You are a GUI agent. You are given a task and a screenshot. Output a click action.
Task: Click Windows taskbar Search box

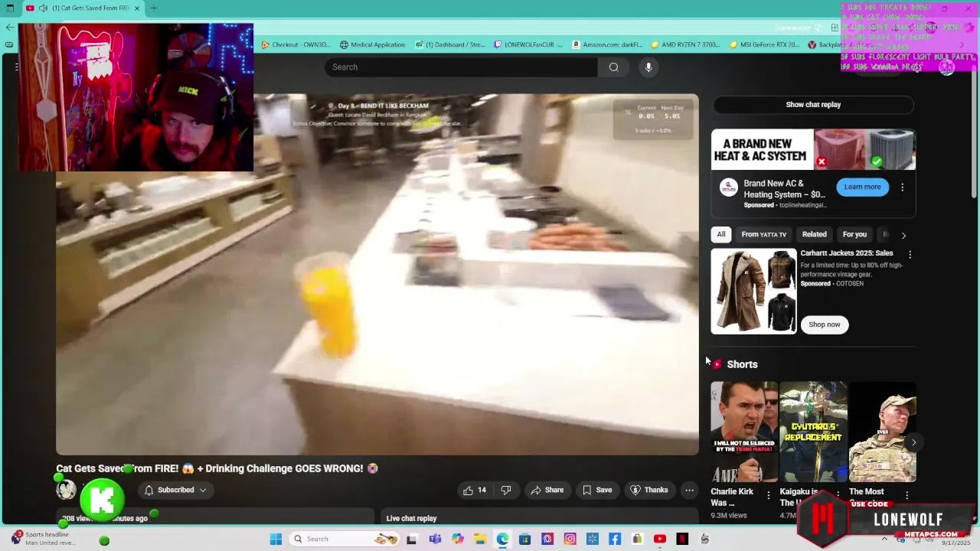coord(345,539)
